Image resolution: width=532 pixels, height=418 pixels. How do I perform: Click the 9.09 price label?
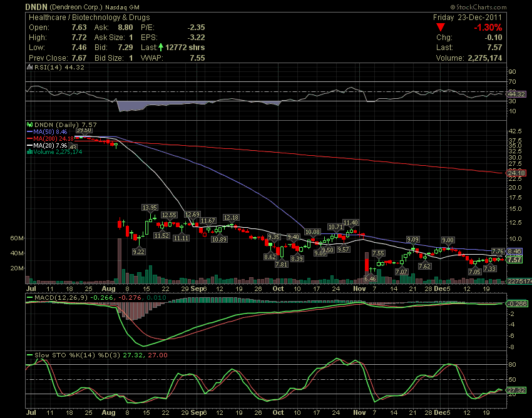412,240
